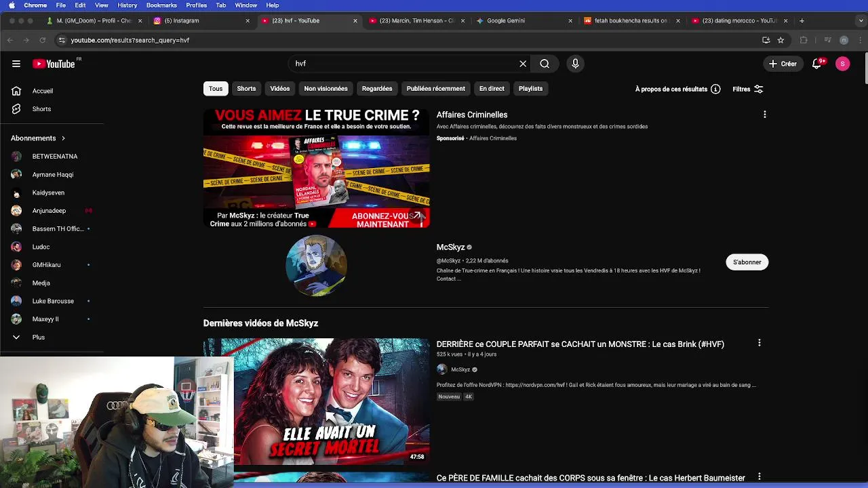Click the Créer button

(782, 64)
